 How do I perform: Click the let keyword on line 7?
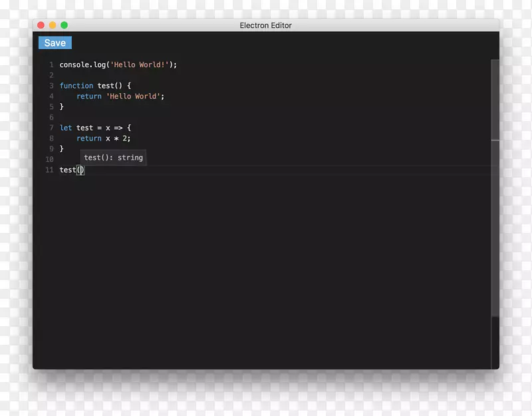pos(66,128)
